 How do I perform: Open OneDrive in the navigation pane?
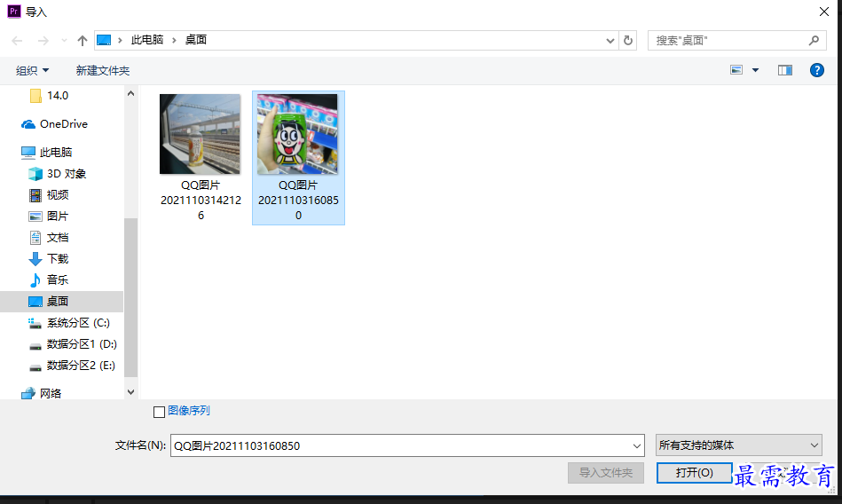click(63, 124)
